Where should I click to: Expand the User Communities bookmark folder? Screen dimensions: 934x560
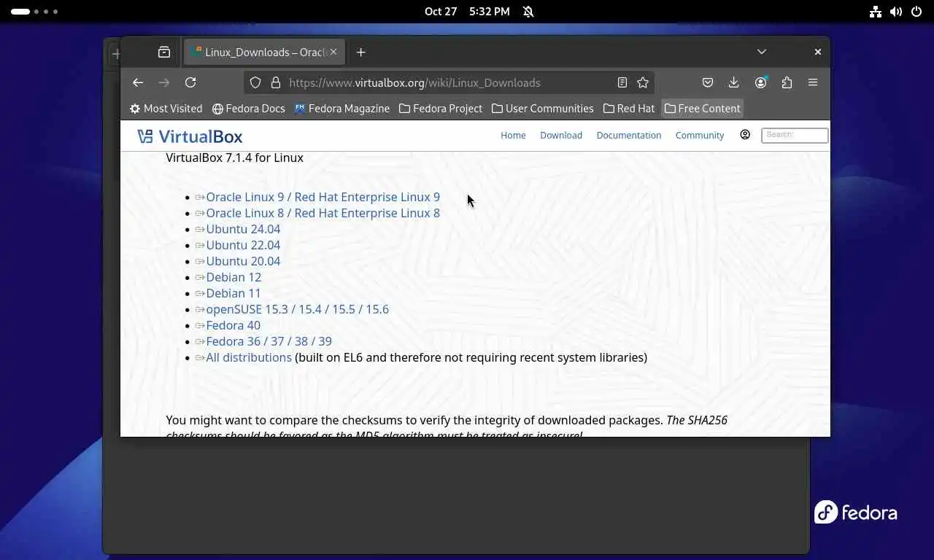point(542,108)
